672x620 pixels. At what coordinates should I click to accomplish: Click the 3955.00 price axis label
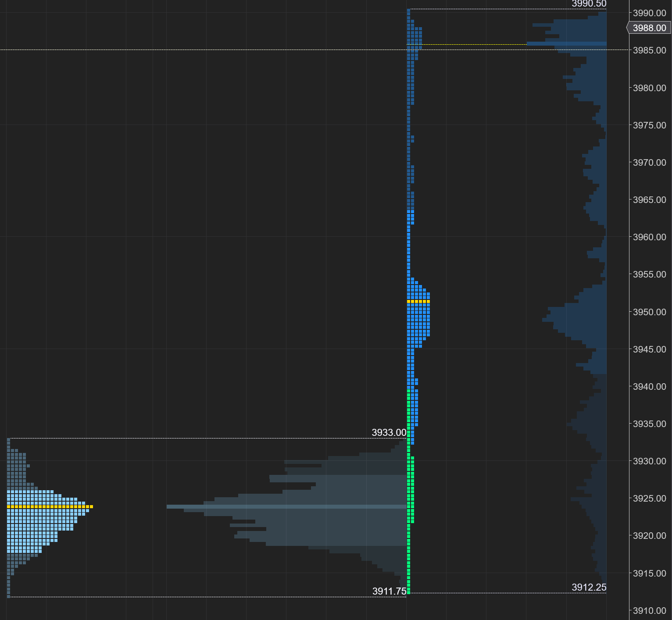[649, 274]
